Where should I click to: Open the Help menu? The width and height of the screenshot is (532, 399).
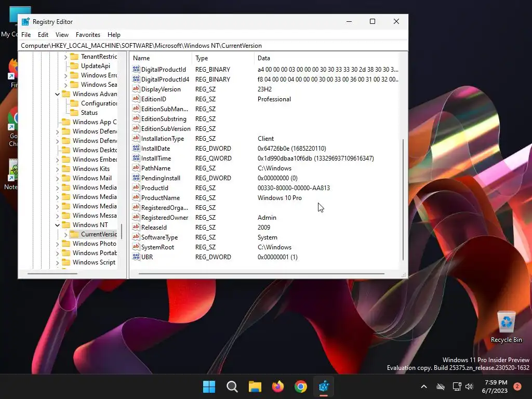tap(114, 35)
